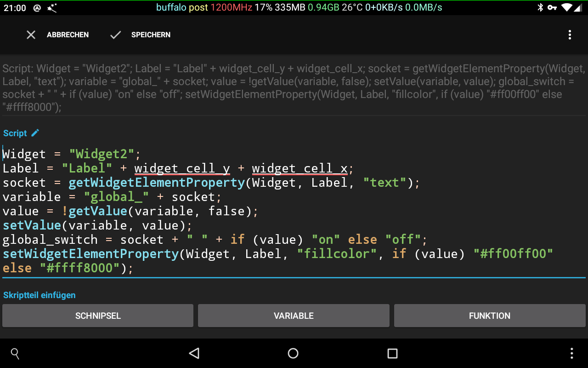Viewport: 588px width, 368px height.
Task: Tap the setValue function call
Action: (32, 225)
